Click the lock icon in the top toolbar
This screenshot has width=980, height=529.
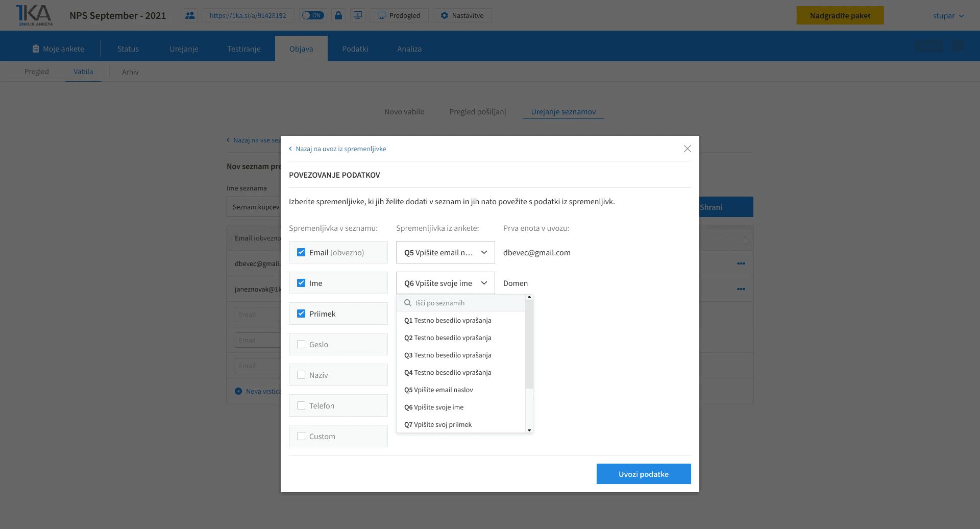click(338, 15)
